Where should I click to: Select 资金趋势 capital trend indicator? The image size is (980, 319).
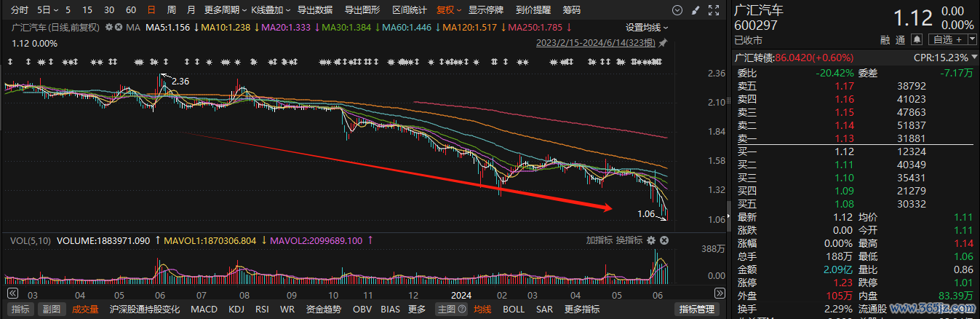[323, 309]
